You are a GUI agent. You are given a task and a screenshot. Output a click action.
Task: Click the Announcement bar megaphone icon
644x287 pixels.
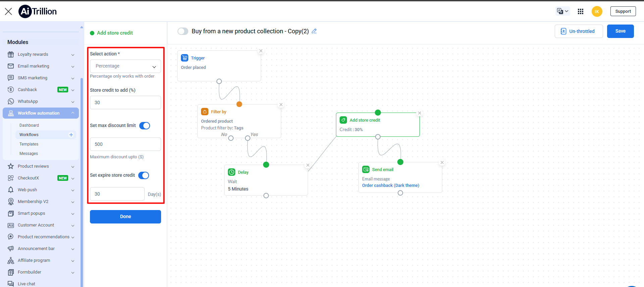point(11,249)
